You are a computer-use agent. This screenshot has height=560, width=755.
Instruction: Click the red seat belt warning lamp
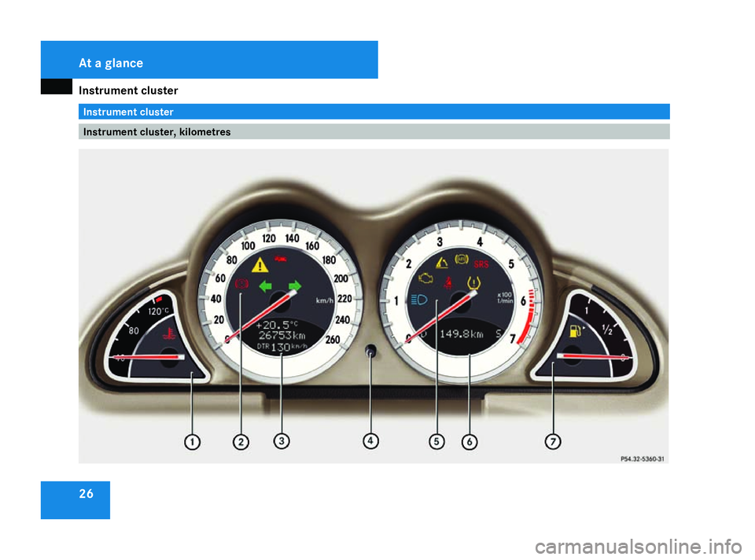[448, 282]
